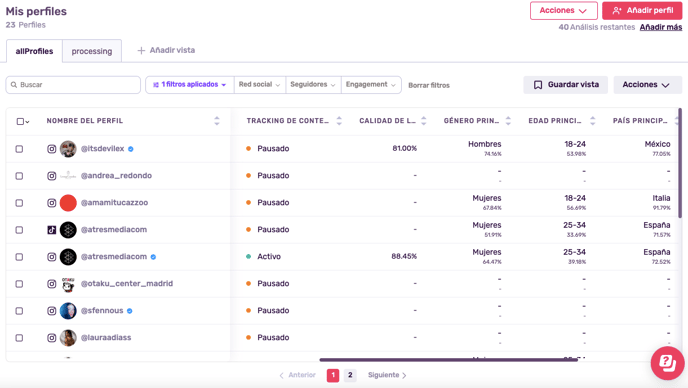Add a new view with Añadir vista
The image size is (688, 388).
pos(166,50)
